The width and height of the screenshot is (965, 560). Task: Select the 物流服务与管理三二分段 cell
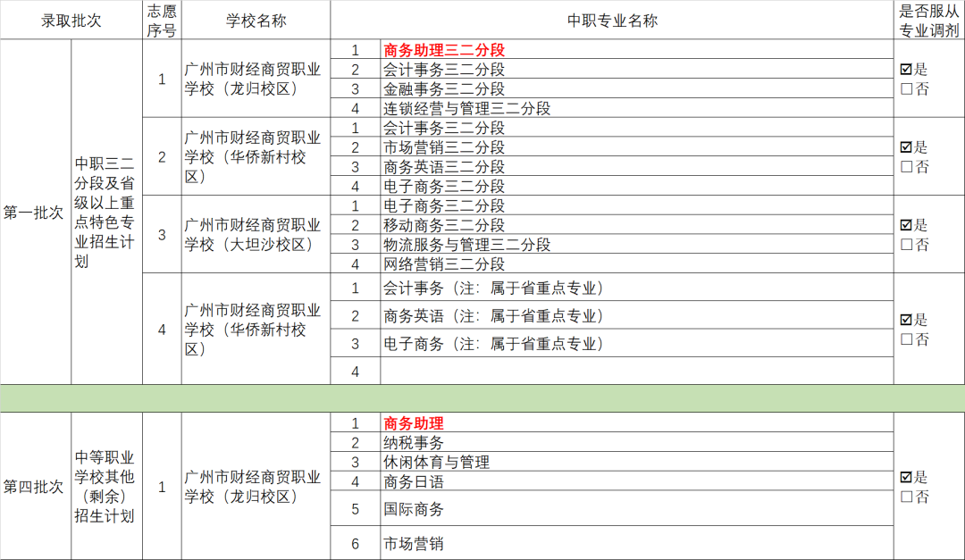466,245
